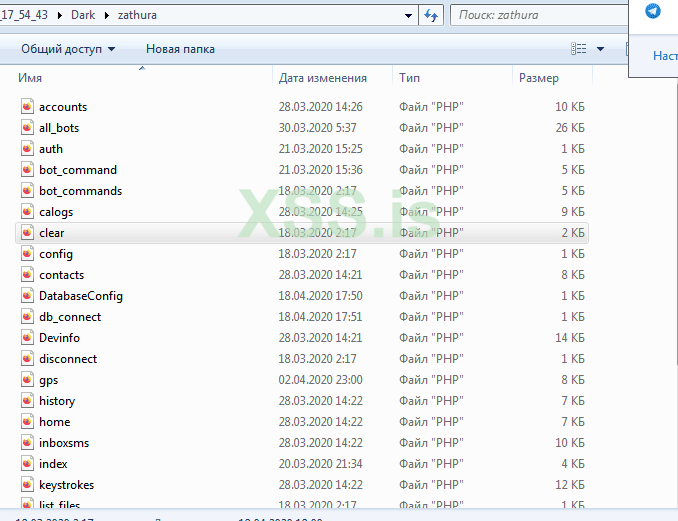The width and height of the screenshot is (678, 521).
Task: Select the file named contacts
Action: 61,275
